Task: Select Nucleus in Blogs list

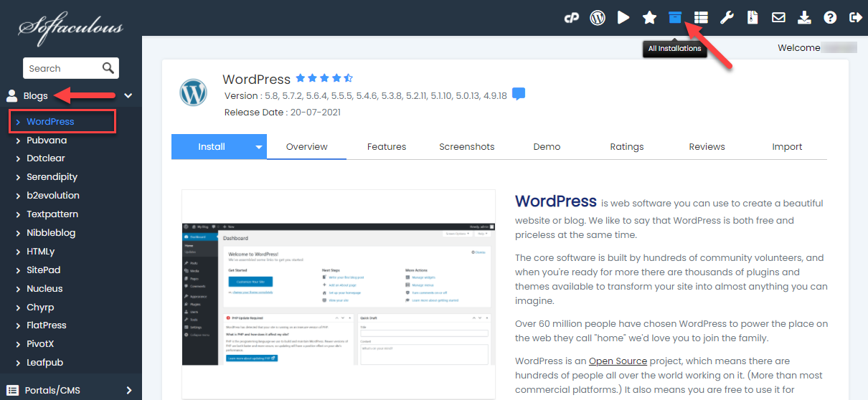Action: pos(44,288)
